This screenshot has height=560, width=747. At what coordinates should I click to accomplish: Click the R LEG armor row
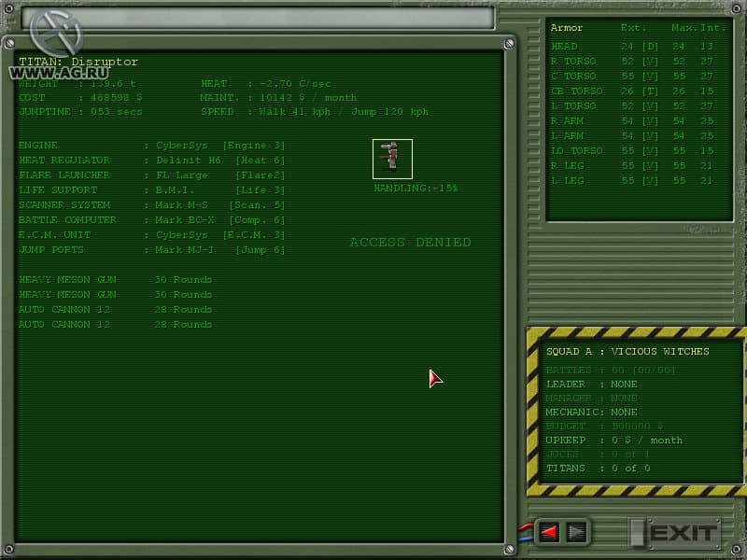click(632, 166)
